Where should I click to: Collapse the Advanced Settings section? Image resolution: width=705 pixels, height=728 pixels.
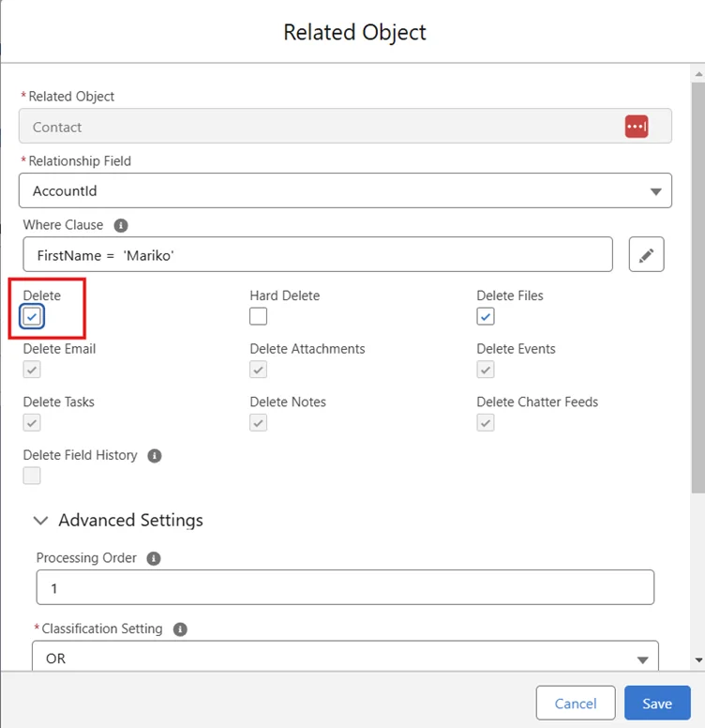click(41, 520)
